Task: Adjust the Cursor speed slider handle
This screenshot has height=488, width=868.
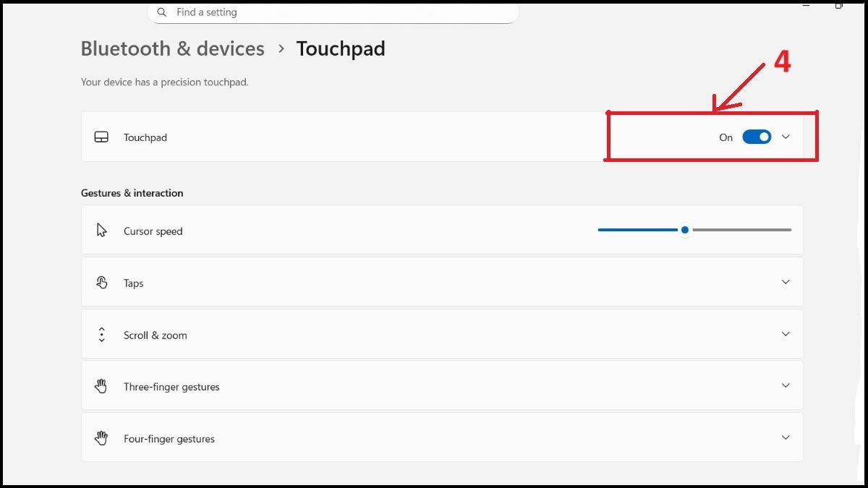Action: [x=684, y=230]
